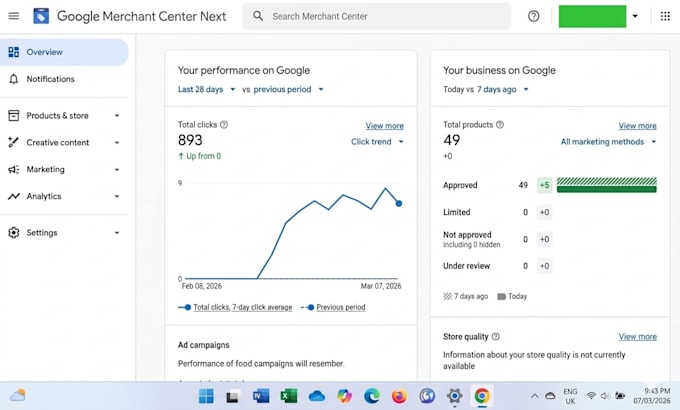Click the clock and date in taskbar
This screenshot has height=410, width=680.
coord(651,396)
